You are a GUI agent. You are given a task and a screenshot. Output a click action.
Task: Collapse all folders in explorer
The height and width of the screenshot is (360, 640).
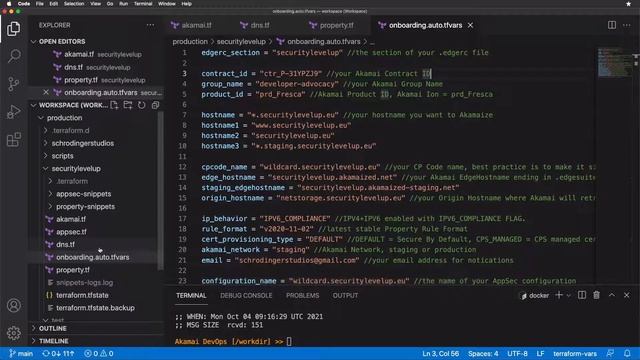click(155, 105)
